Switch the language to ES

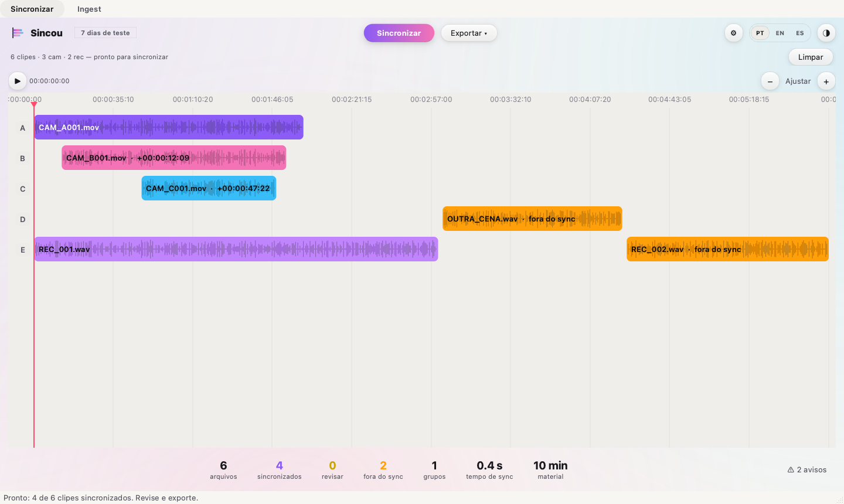click(800, 33)
